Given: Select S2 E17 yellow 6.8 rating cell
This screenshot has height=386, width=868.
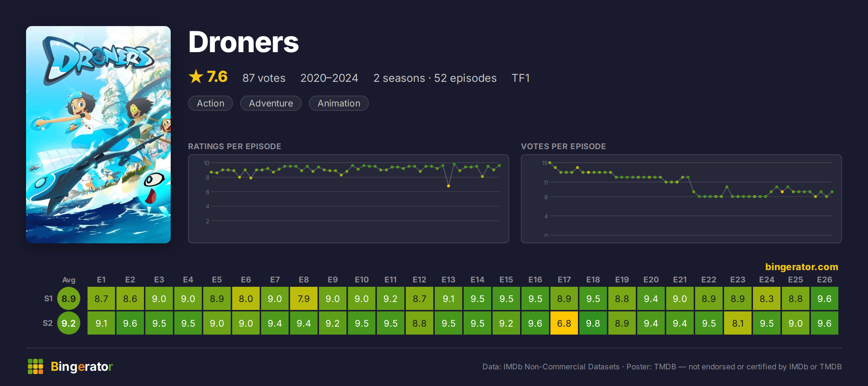Looking at the screenshot, I should pos(564,323).
